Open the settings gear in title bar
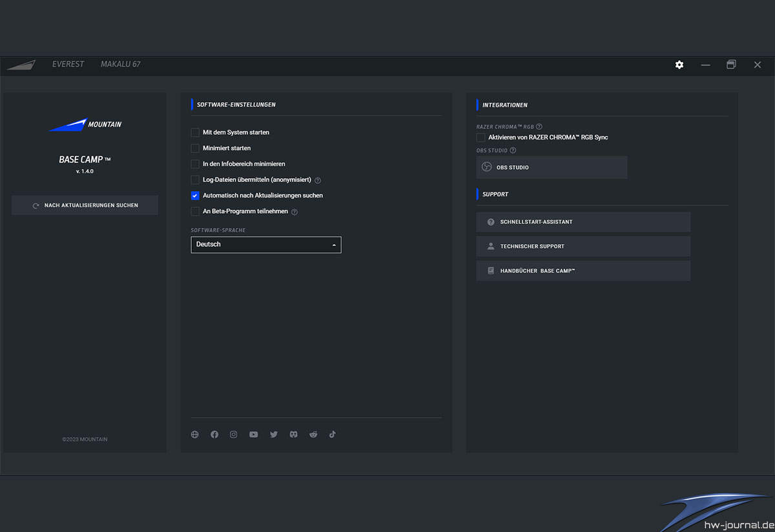Screen dimensions: 775x532 tap(679, 65)
